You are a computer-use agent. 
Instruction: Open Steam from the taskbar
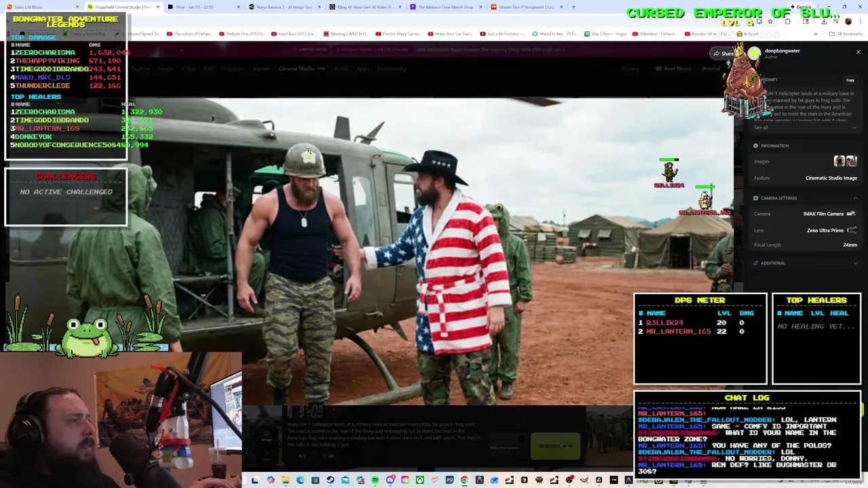(x=330, y=481)
